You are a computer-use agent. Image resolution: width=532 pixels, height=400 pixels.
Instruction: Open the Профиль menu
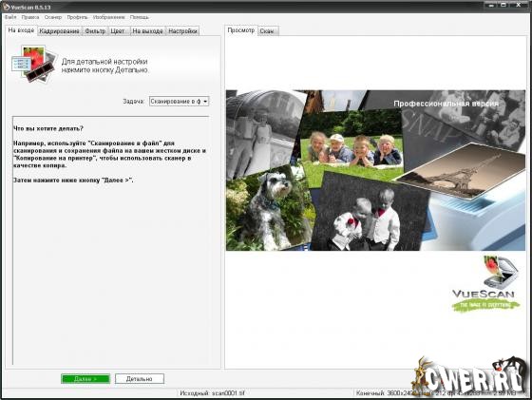77,17
